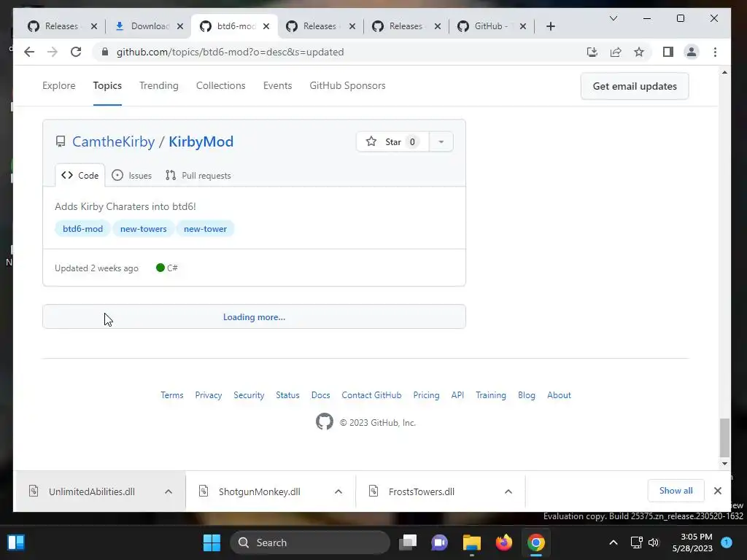This screenshot has height=560, width=747.
Task: Open the Chrome side panel icon
Action: click(668, 52)
